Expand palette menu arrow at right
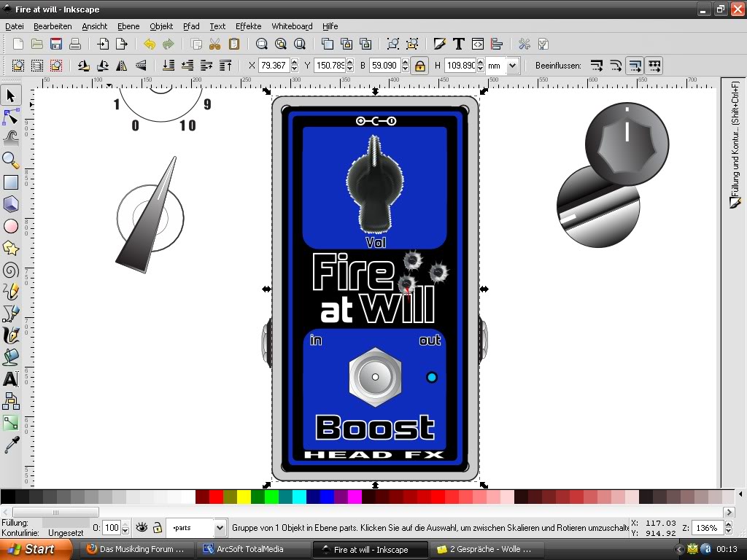Image resolution: width=747 pixels, height=560 pixels. tap(740, 494)
